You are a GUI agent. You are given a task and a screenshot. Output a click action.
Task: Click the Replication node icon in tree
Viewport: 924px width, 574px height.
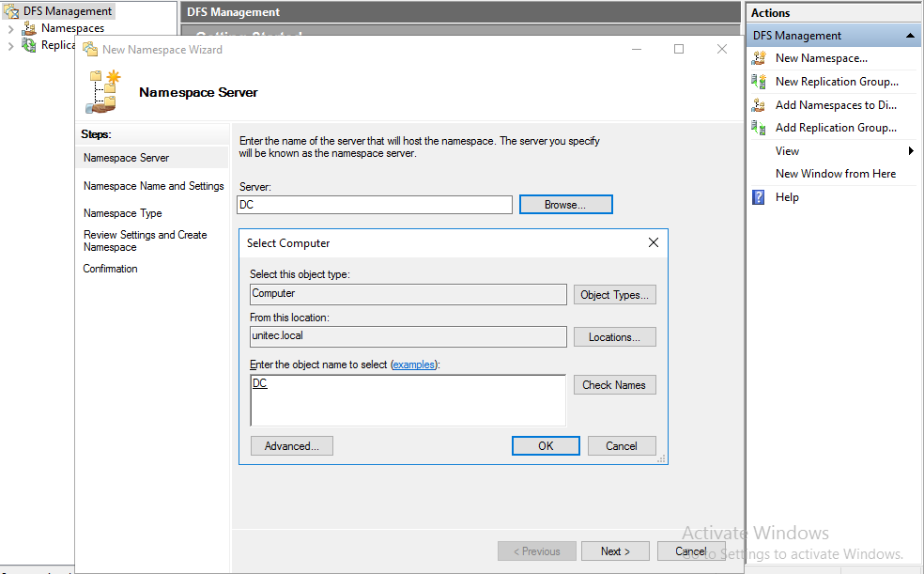point(29,45)
